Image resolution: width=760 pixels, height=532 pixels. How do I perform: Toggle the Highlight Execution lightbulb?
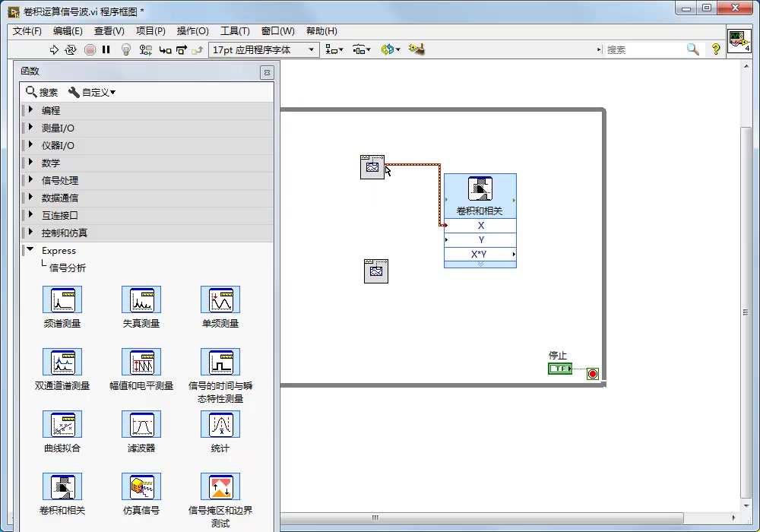point(125,49)
